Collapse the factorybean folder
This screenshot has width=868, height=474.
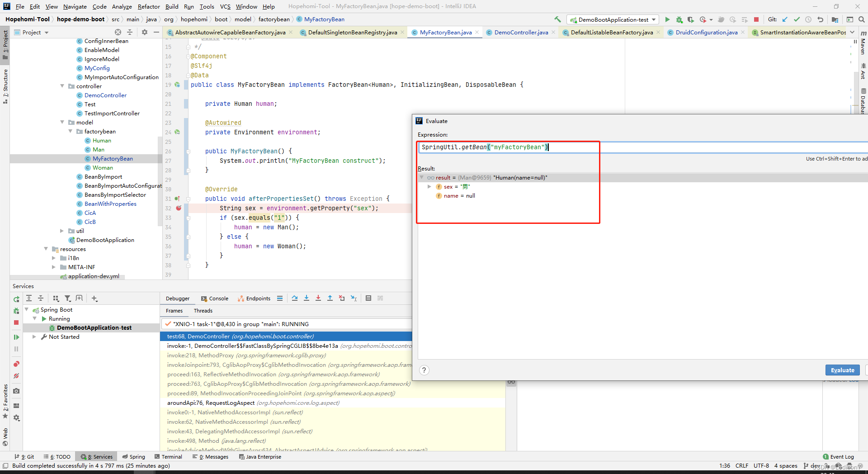pyautogui.click(x=71, y=131)
